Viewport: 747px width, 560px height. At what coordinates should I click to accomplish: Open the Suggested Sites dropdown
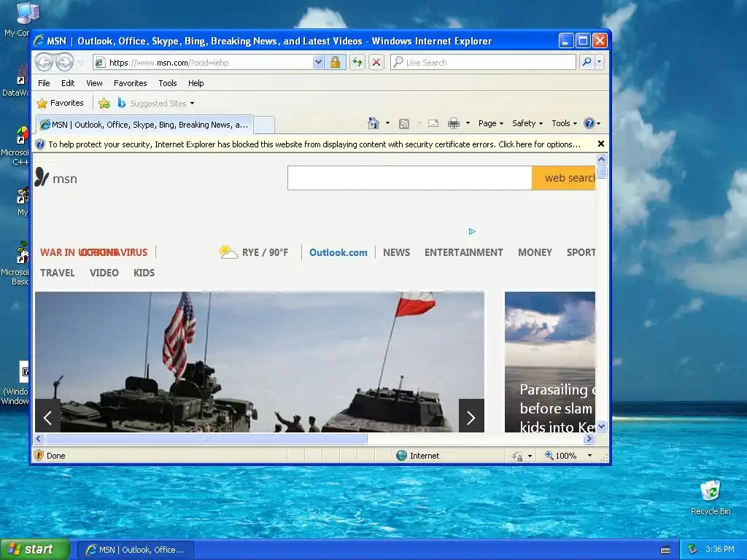(x=156, y=104)
